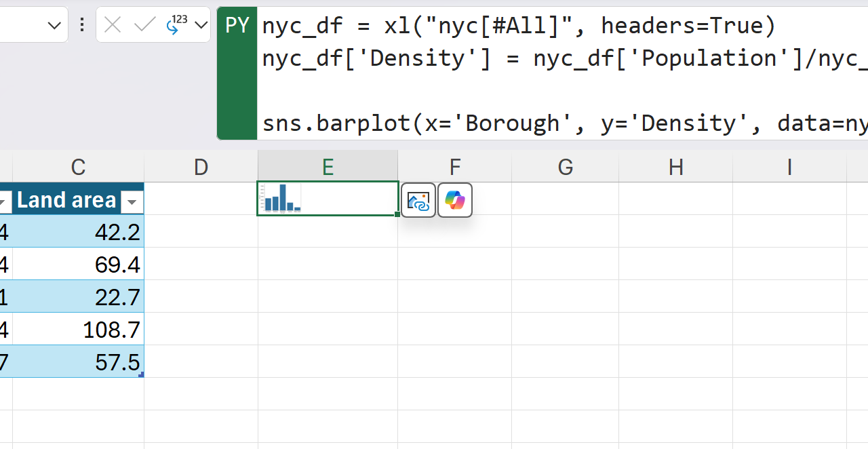
Task: Click the Python output type icon
Action: (x=177, y=24)
